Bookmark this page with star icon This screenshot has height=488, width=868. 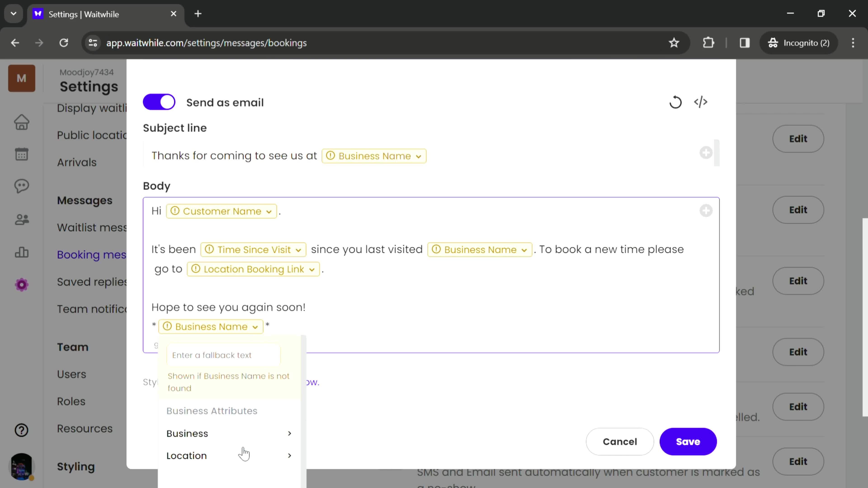click(x=674, y=43)
